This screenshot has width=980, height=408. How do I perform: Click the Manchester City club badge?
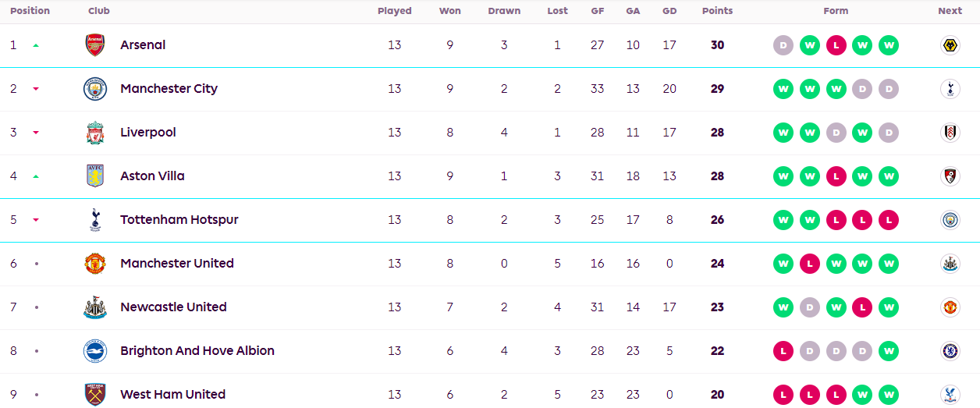click(x=94, y=89)
